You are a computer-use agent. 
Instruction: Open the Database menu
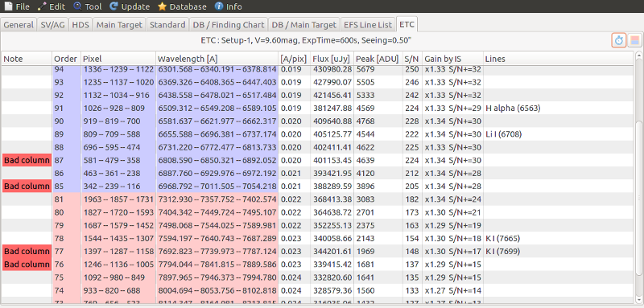click(x=182, y=6)
